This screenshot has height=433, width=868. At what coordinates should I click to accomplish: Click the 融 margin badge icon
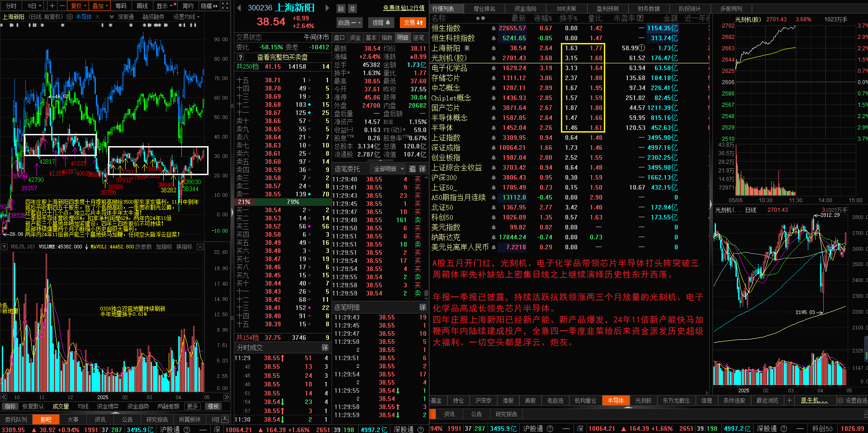(x=341, y=9)
